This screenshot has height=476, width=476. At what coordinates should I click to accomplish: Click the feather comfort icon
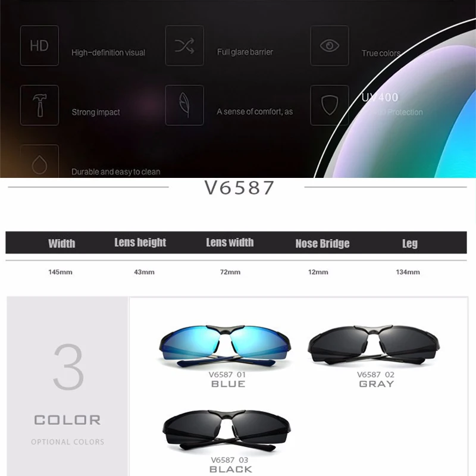pyautogui.click(x=184, y=105)
